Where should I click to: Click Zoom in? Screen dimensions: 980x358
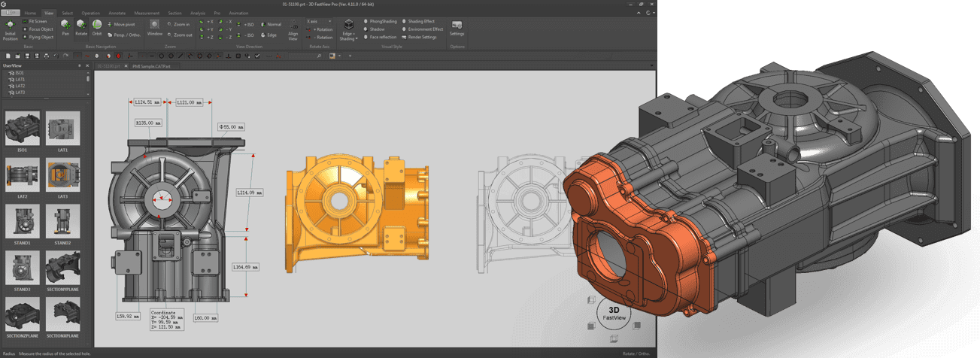tap(180, 24)
